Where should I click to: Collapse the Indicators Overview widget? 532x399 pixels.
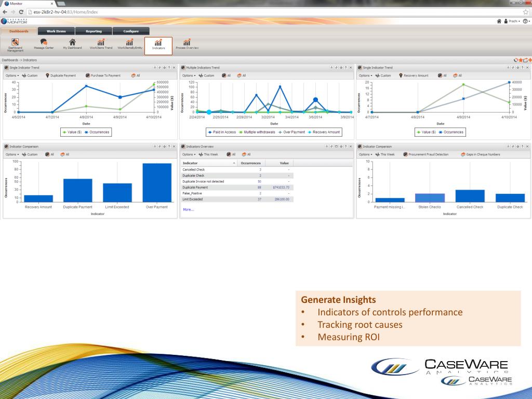click(x=327, y=147)
